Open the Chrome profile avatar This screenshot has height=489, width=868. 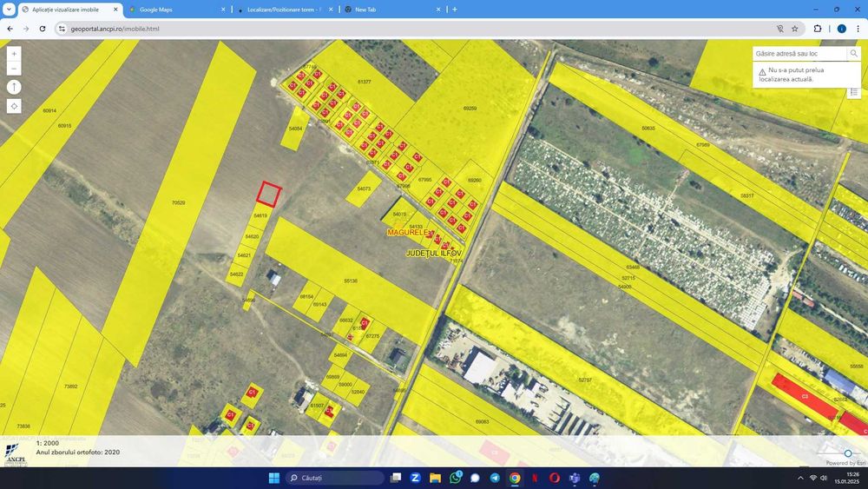point(841,29)
